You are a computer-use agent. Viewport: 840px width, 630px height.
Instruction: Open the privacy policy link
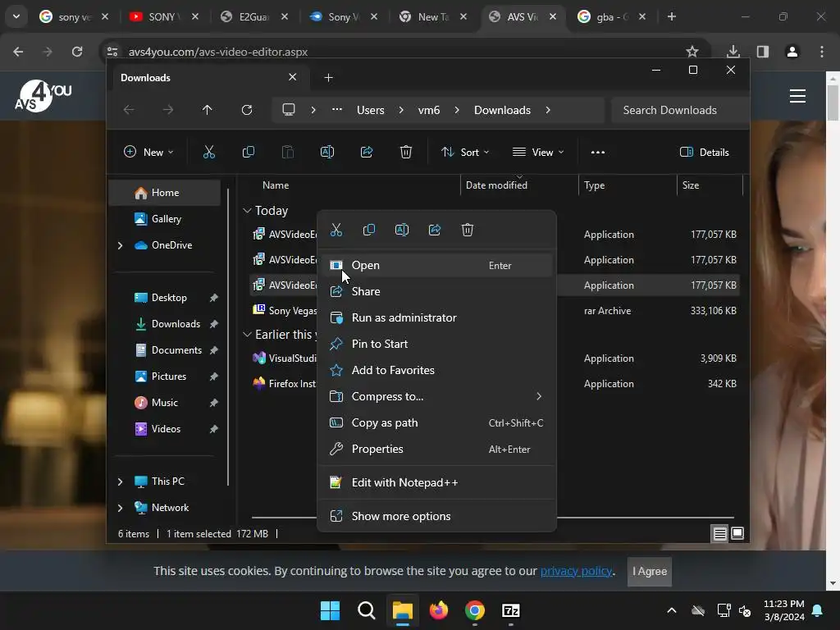click(576, 571)
